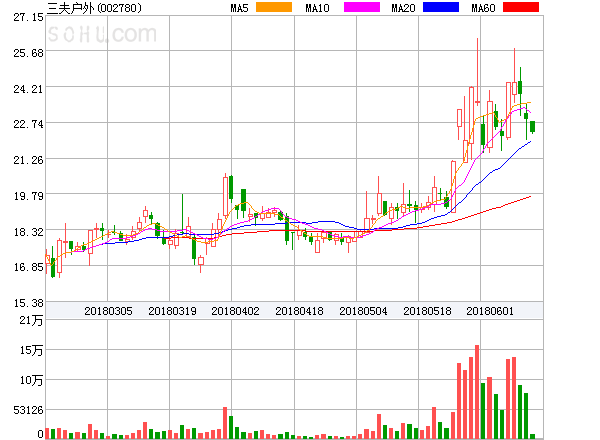Click the 20180418 date label

point(299,311)
